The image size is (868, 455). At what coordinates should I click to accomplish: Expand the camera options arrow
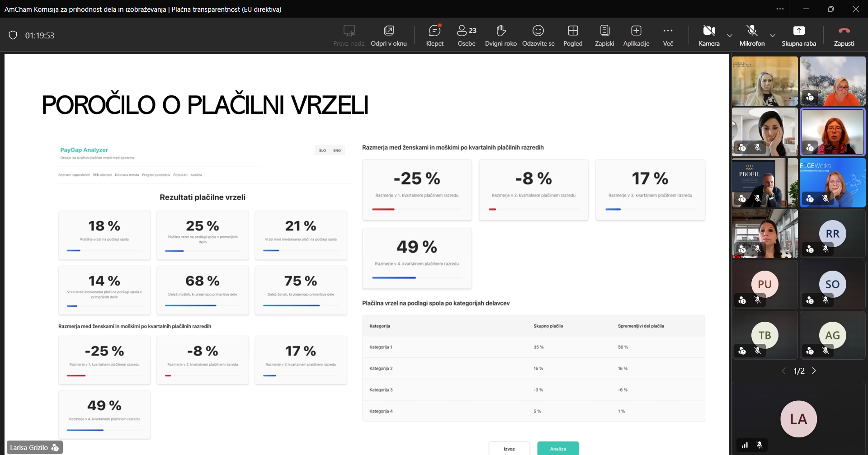730,35
